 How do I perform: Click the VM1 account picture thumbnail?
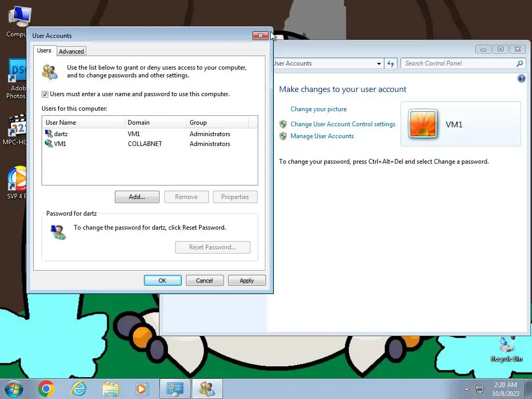point(422,124)
